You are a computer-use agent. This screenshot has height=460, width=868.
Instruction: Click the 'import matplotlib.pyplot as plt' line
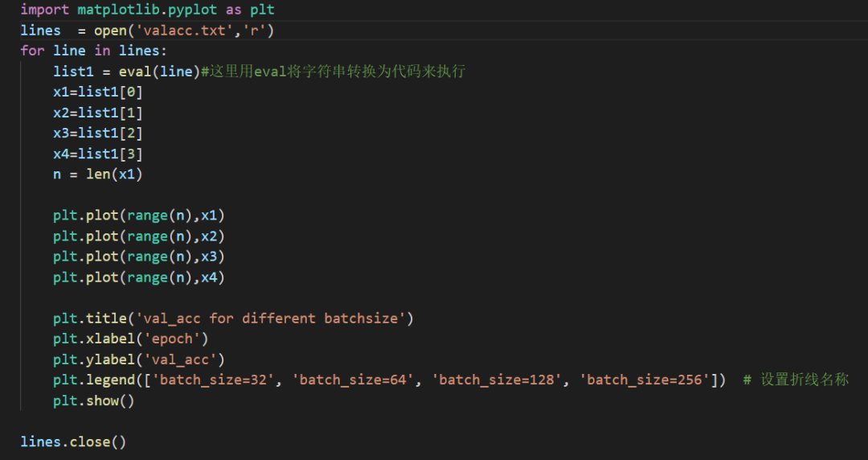(x=147, y=10)
